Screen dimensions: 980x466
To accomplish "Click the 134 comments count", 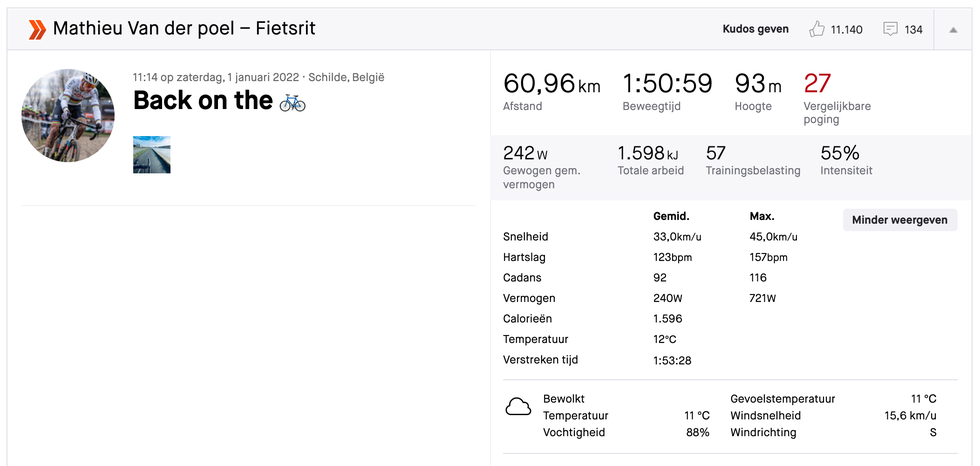I will (x=913, y=29).
